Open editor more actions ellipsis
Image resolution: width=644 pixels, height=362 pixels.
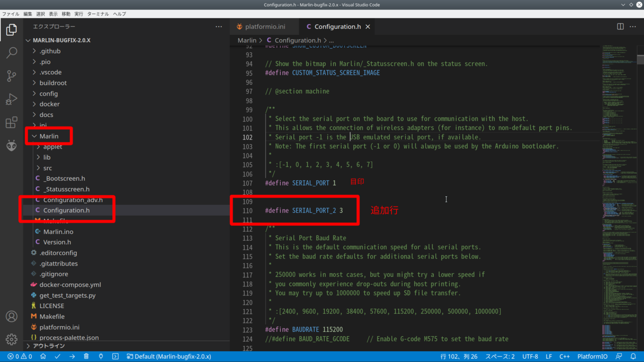pyautogui.click(x=634, y=26)
